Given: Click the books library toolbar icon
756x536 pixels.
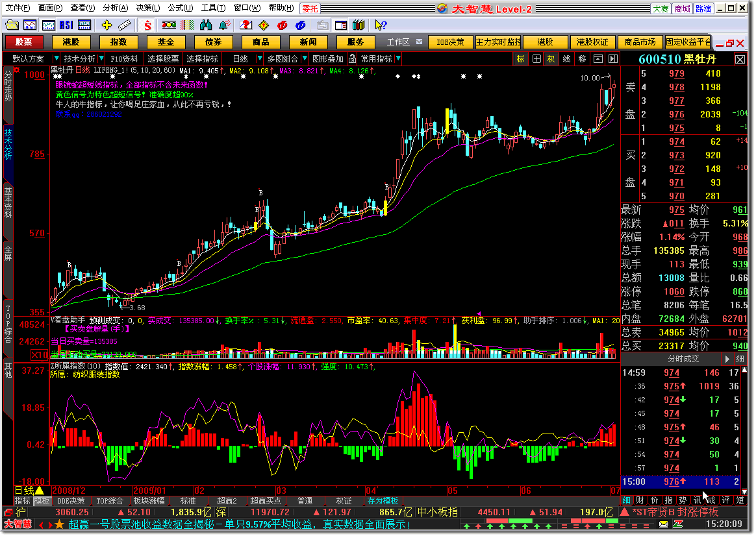Looking at the screenshot, I should coord(359,25).
